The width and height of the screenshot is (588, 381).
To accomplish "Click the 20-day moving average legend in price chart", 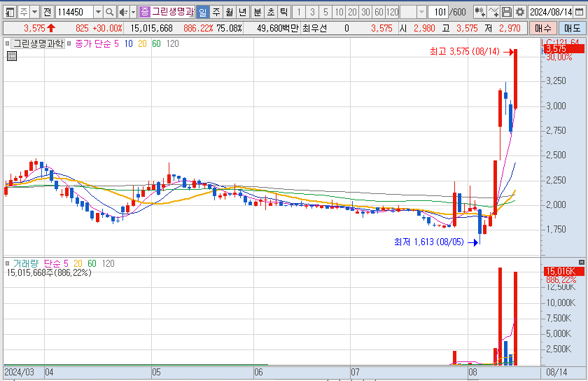I will click(142, 43).
